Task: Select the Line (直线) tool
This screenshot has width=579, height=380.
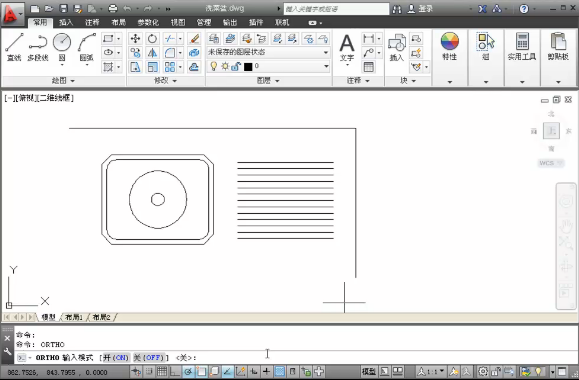Action: tap(14, 47)
